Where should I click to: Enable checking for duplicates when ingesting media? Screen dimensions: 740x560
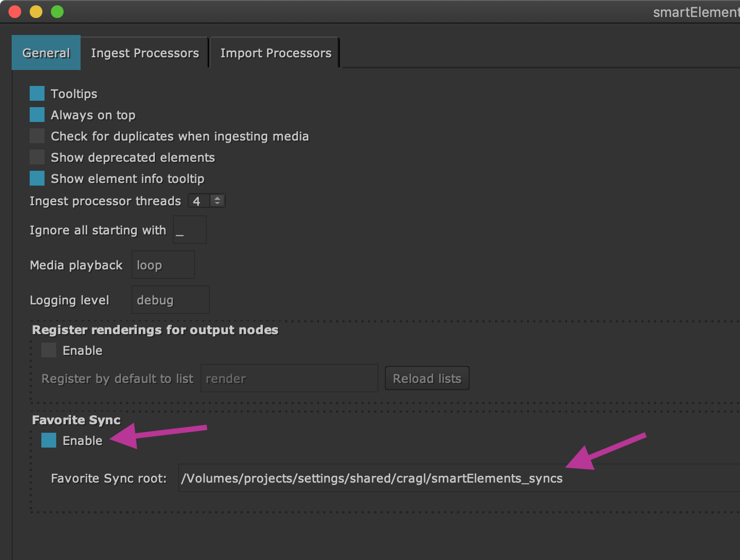click(x=37, y=135)
